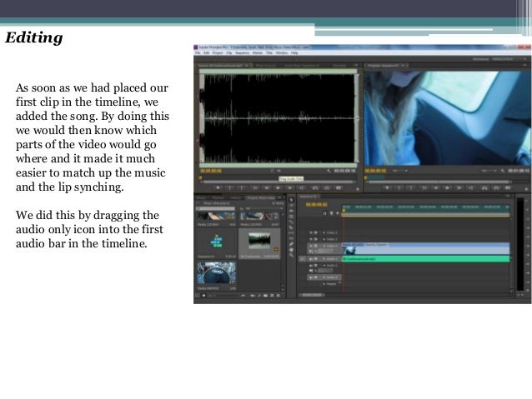Expand the Video 2 track
Image resolution: width=532 pixels, height=399 pixels.
click(324, 239)
